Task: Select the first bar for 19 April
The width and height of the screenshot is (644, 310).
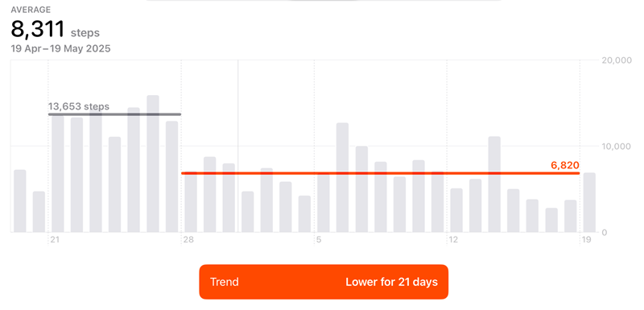Action: tap(19, 201)
